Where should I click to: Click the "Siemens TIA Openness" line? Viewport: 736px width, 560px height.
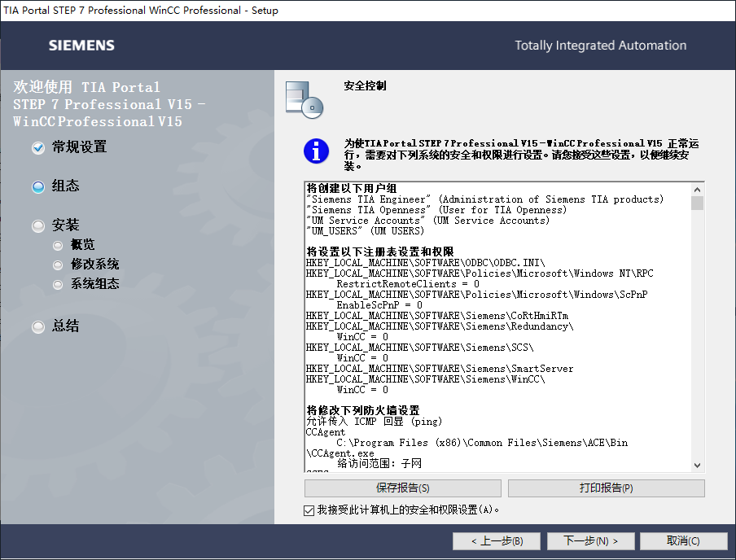click(436, 210)
